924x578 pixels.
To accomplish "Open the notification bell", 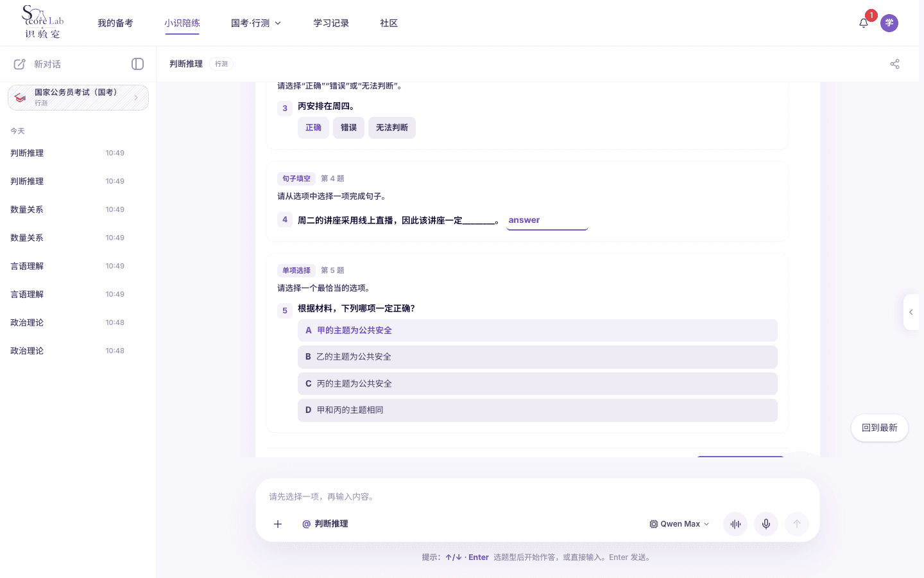I will click(864, 23).
